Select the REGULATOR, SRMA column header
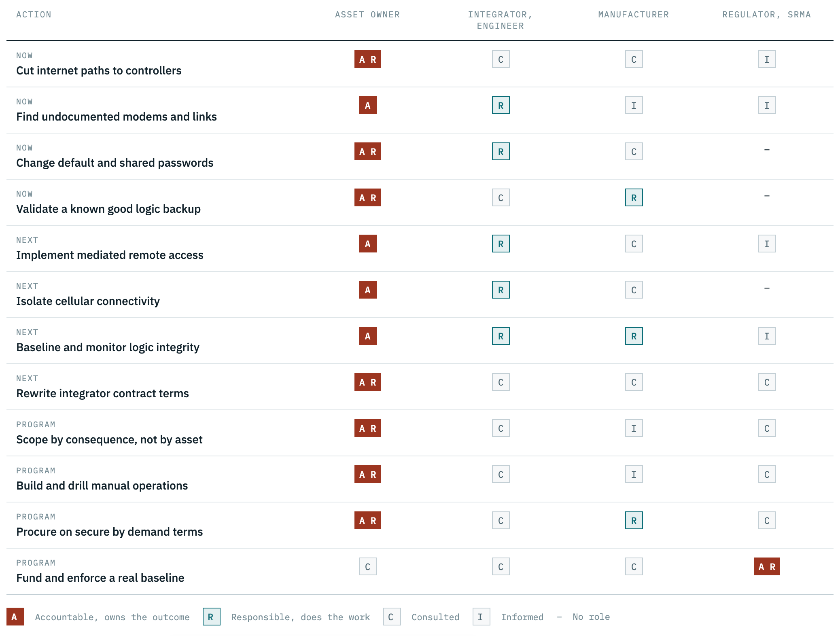Screen dimensions: 840x636 [767, 15]
